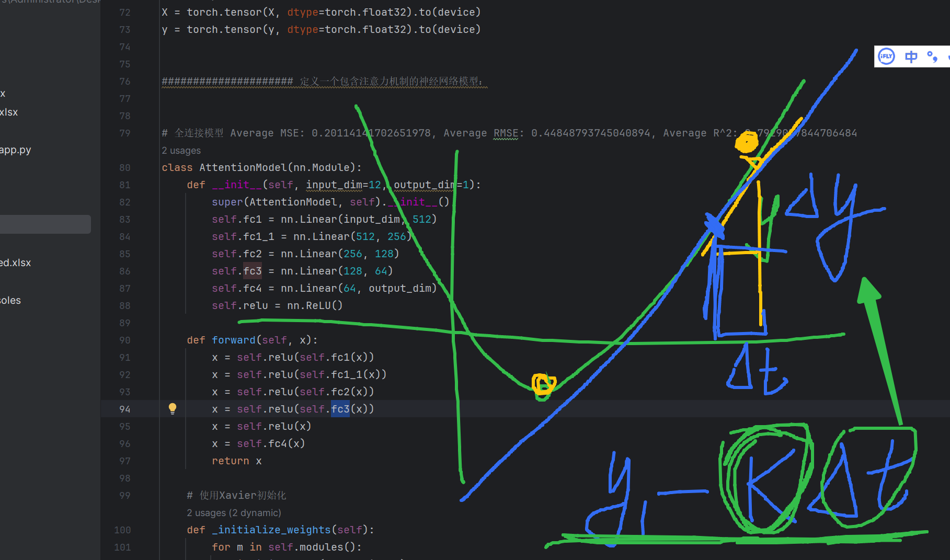The image size is (950, 560).
Task: Open the iFLY input method logo menu
Action: click(886, 56)
